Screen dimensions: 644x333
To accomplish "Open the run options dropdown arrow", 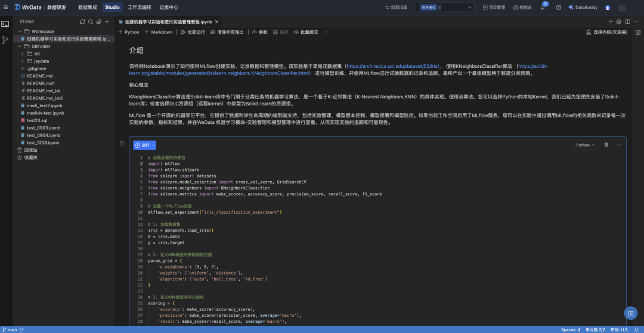I will [154, 145].
